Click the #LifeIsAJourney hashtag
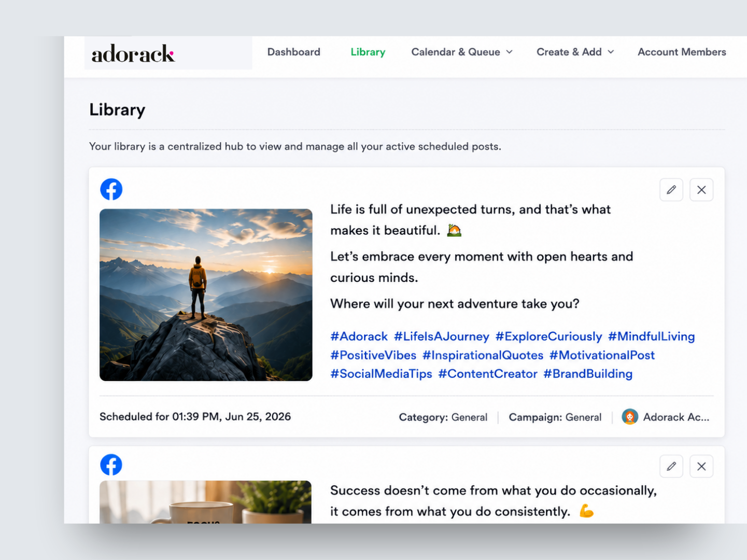Screen dimensions: 747x560 coord(441,337)
